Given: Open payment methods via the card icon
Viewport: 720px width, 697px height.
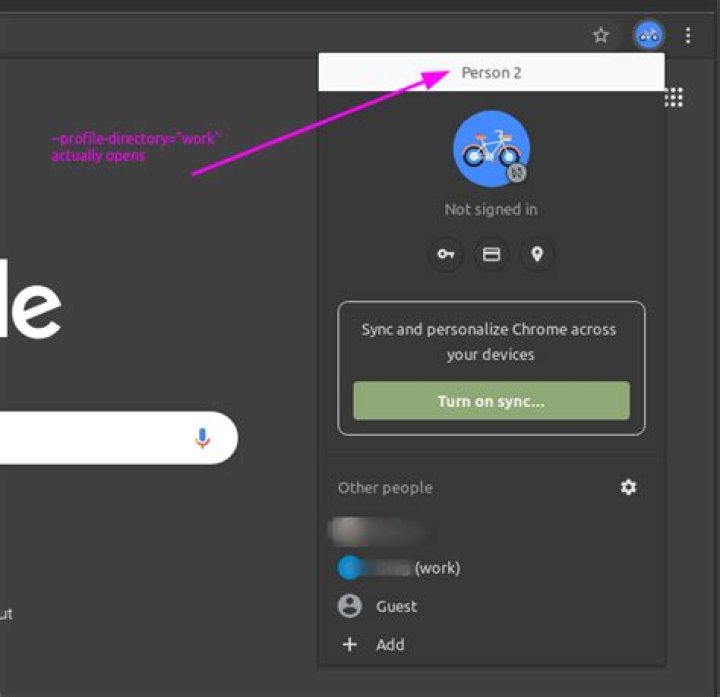Looking at the screenshot, I should pyautogui.click(x=491, y=254).
